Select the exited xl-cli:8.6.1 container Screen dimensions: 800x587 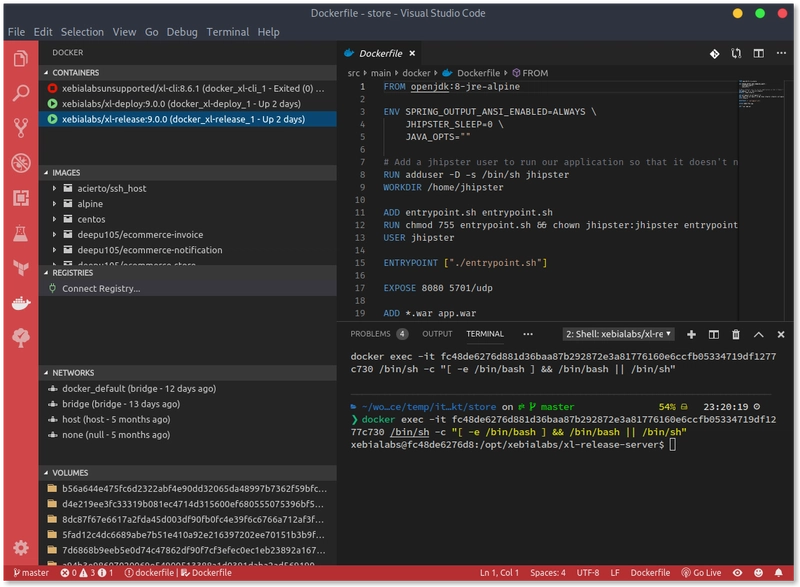[x=188, y=88]
